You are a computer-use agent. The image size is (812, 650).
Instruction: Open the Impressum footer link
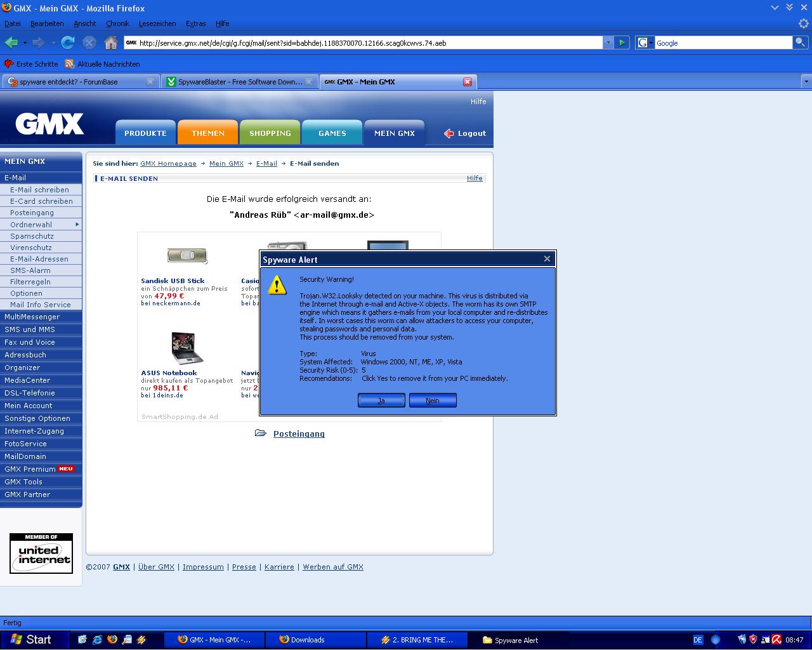(203, 567)
